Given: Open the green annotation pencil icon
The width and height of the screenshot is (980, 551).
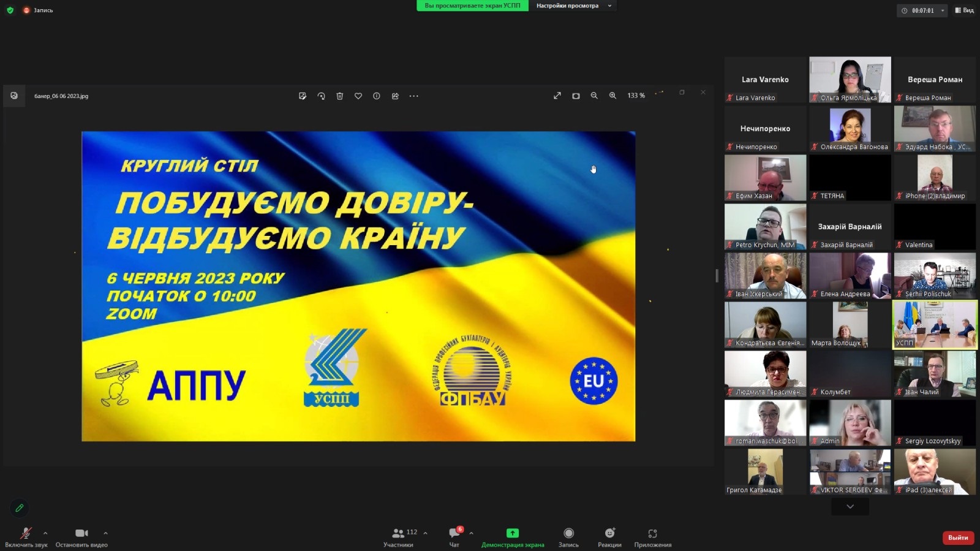Looking at the screenshot, I should click(20, 507).
